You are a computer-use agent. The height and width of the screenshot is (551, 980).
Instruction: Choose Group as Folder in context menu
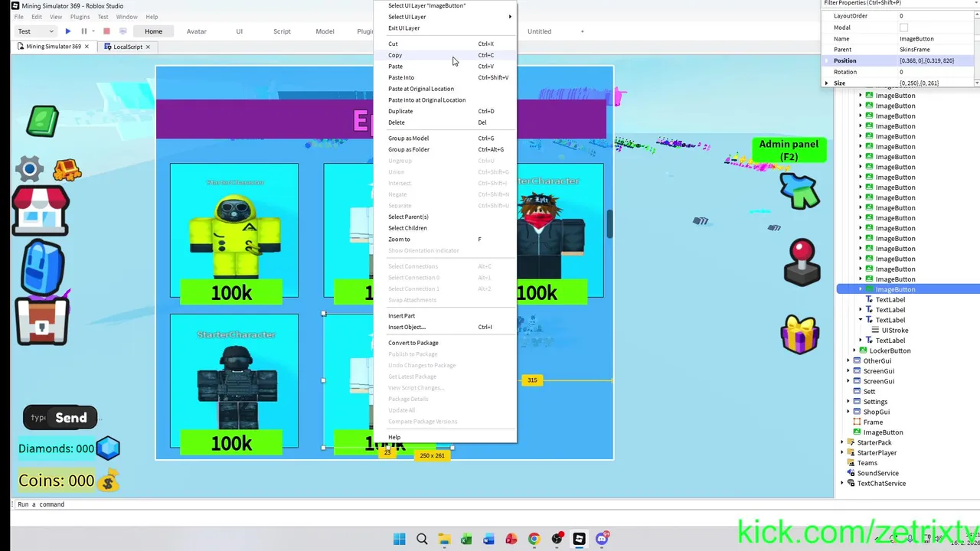click(x=446, y=149)
